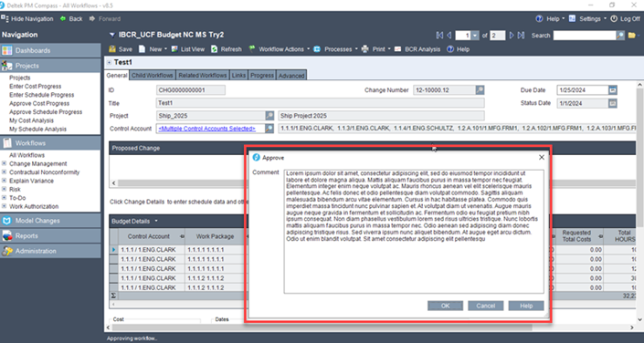Open the Administration navigation section
644x343 pixels.
tap(50, 251)
